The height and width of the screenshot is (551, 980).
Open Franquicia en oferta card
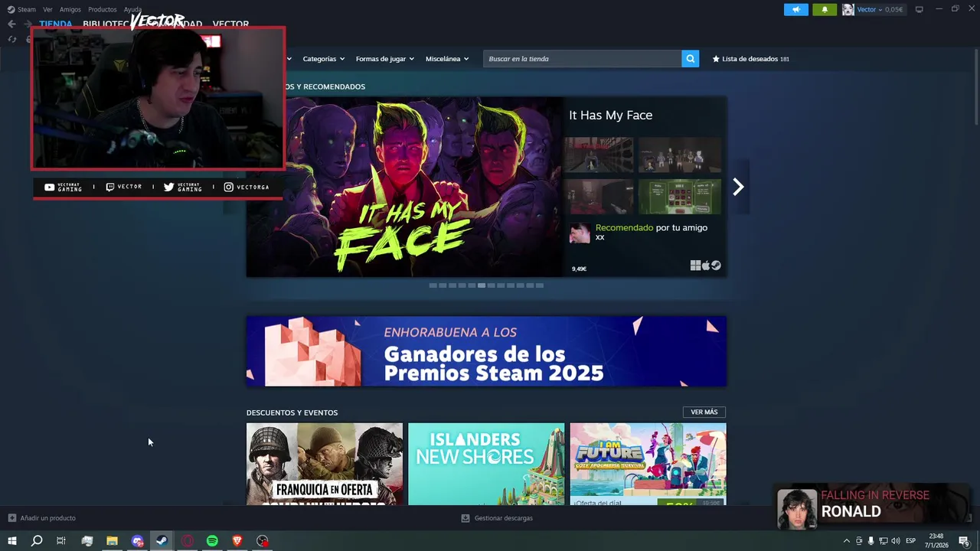pos(325,464)
